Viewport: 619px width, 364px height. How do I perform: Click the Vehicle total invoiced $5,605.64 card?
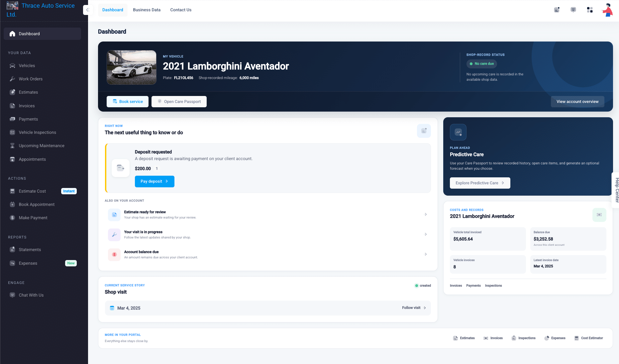coord(488,239)
